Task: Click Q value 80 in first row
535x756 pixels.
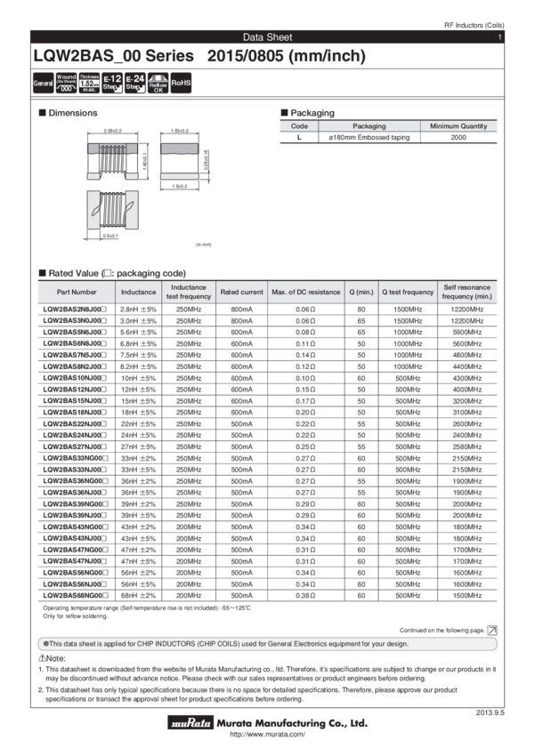Action: (x=361, y=309)
